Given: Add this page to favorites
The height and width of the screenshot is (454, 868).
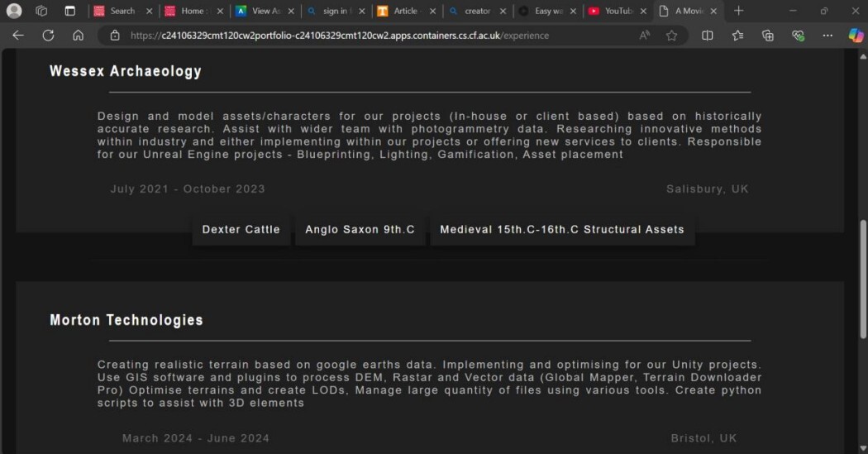Looking at the screenshot, I should [671, 36].
